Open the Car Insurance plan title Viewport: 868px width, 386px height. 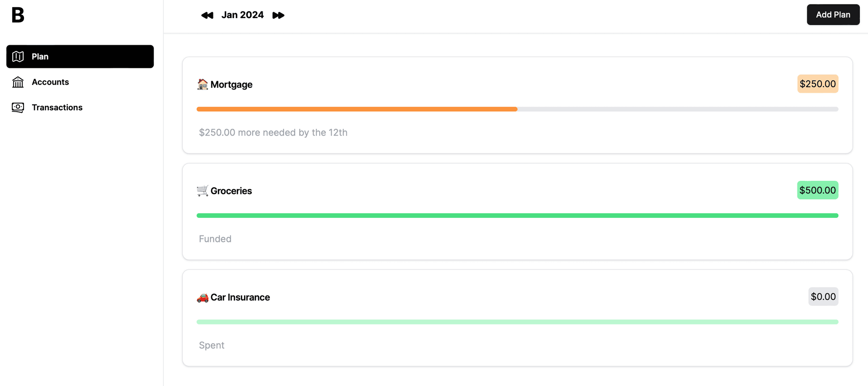(240, 297)
